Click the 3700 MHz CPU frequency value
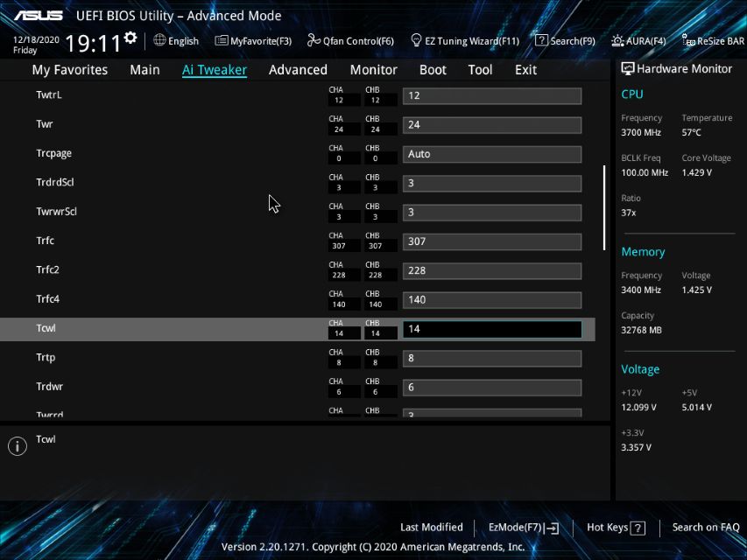 641,132
